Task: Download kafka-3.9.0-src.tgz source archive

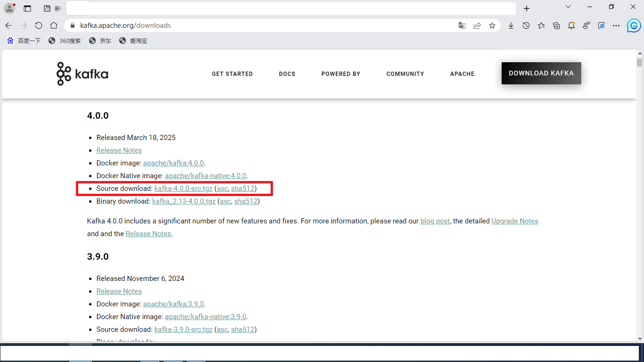Action: (183, 329)
